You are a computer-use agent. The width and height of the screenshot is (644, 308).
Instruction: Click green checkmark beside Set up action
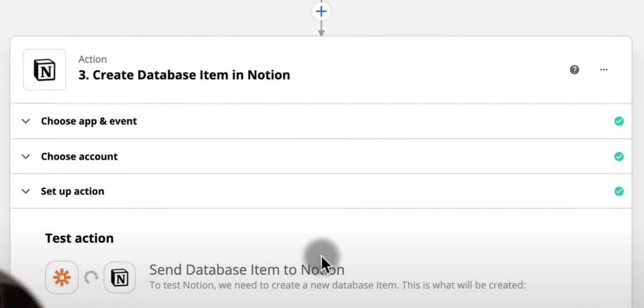click(x=619, y=191)
